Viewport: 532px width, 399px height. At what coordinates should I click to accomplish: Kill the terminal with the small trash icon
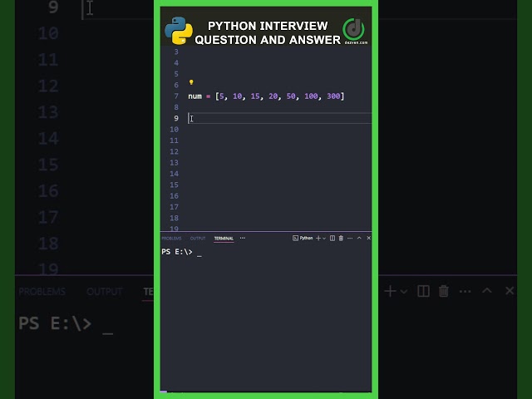tap(341, 239)
